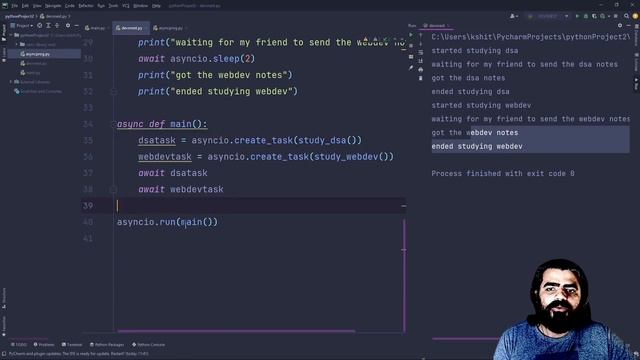This screenshot has height=360, width=640.
Task: Click the editor horizontal scrollbar
Action: [236, 331]
